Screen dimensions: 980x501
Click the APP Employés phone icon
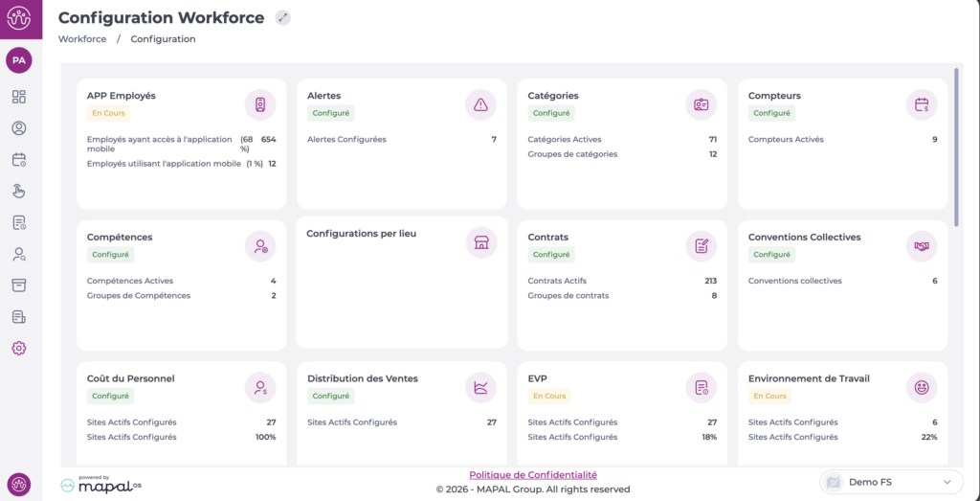[260, 105]
